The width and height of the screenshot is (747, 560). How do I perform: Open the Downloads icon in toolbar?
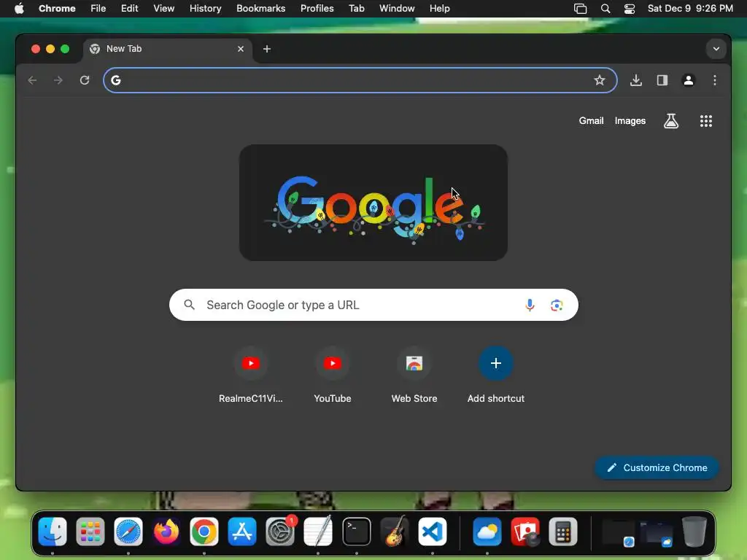(636, 80)
